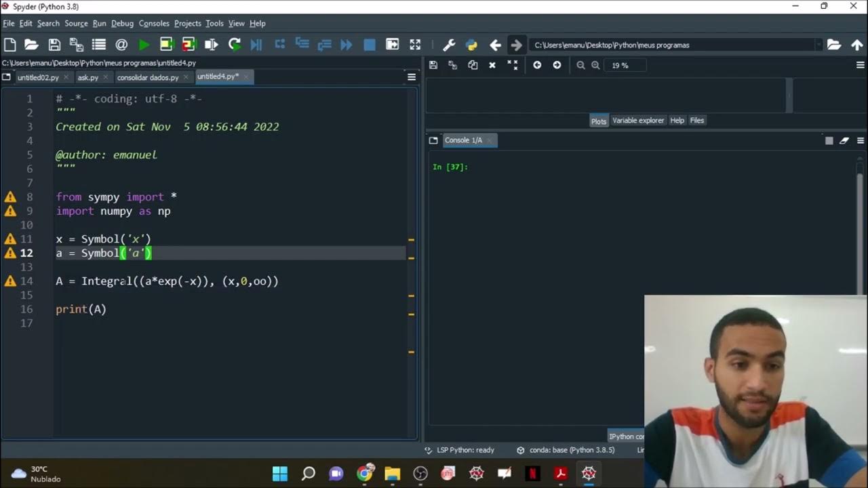Go back with the left arrow
The height and width of the screenshot is (488, 868).
pos(495,45)
